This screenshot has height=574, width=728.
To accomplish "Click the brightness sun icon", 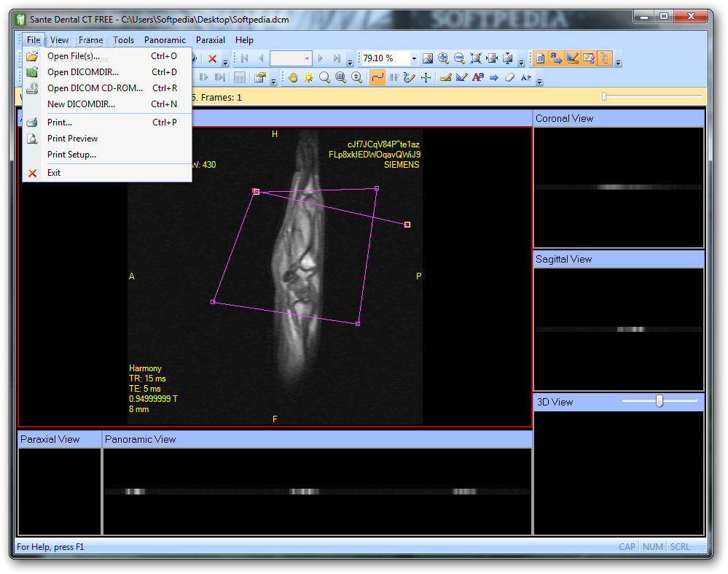I will pos(309,77).
